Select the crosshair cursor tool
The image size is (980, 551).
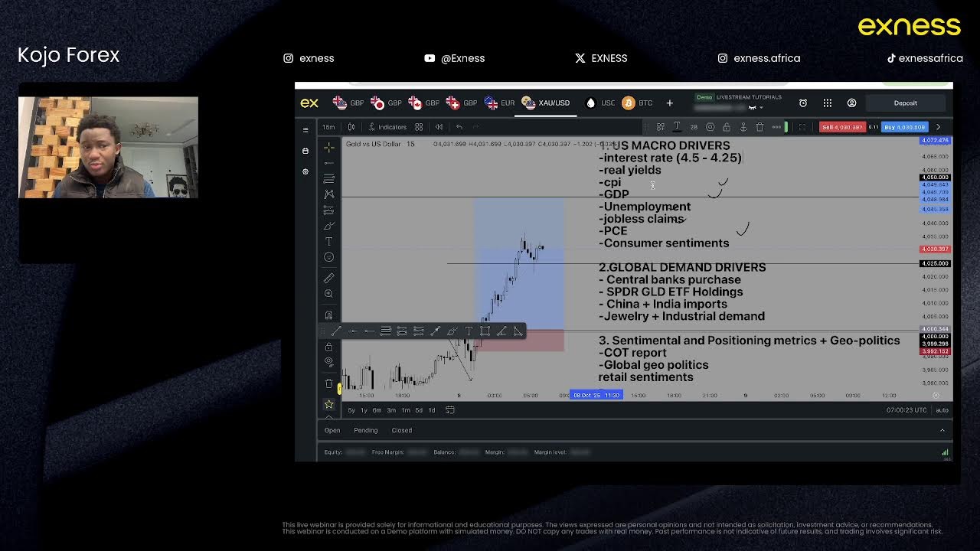coord(329,147)
